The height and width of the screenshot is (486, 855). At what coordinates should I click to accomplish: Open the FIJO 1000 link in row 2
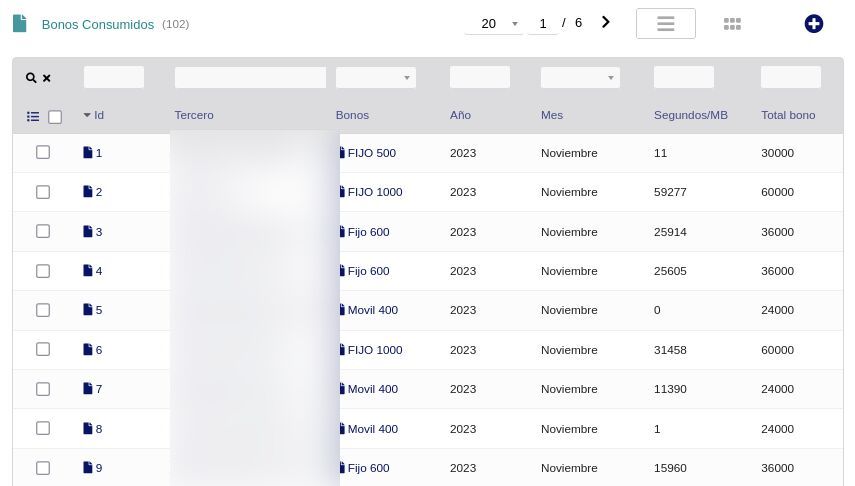coord(374,192)
